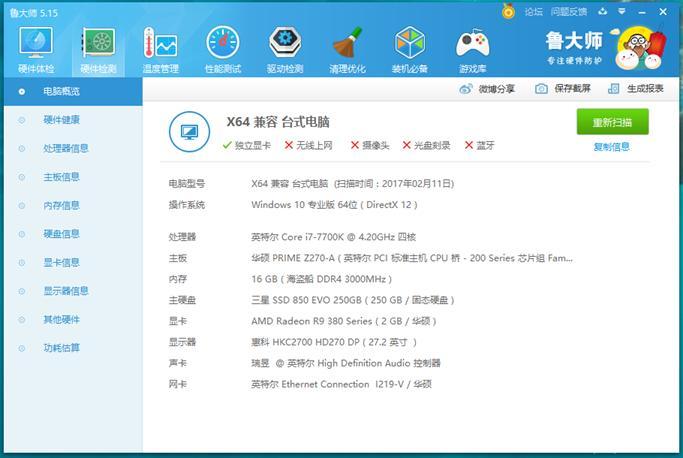Click the 鲁大师 mascot avatar
The height and width of the screenshot is (458, 683).
640,48
